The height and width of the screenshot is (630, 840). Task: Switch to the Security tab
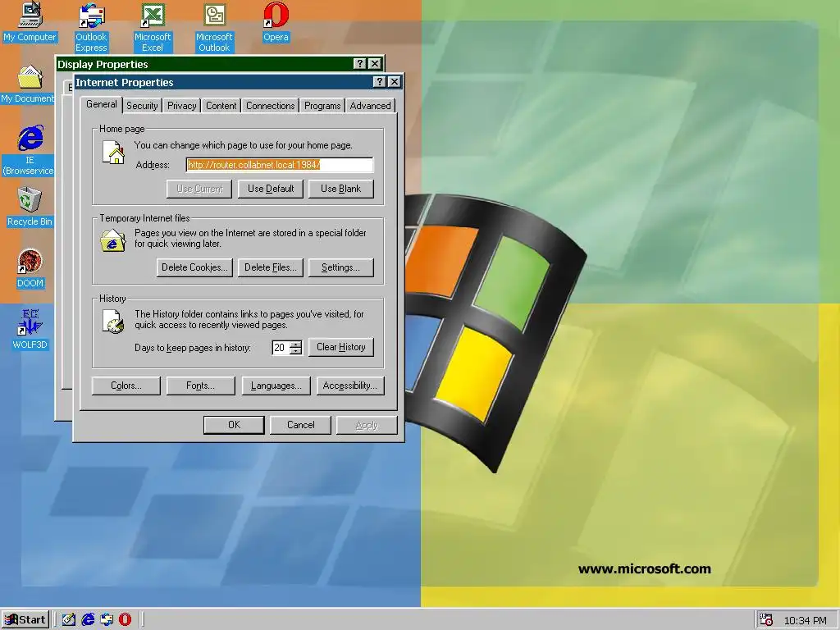[142, 106]
